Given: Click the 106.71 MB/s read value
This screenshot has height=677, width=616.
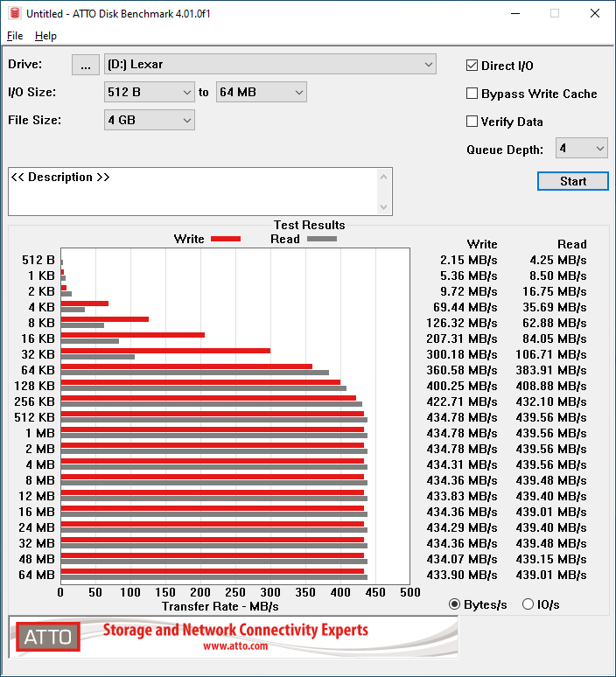Looking at the screenshot, I should pyautogui.click(x=550, y=354).
